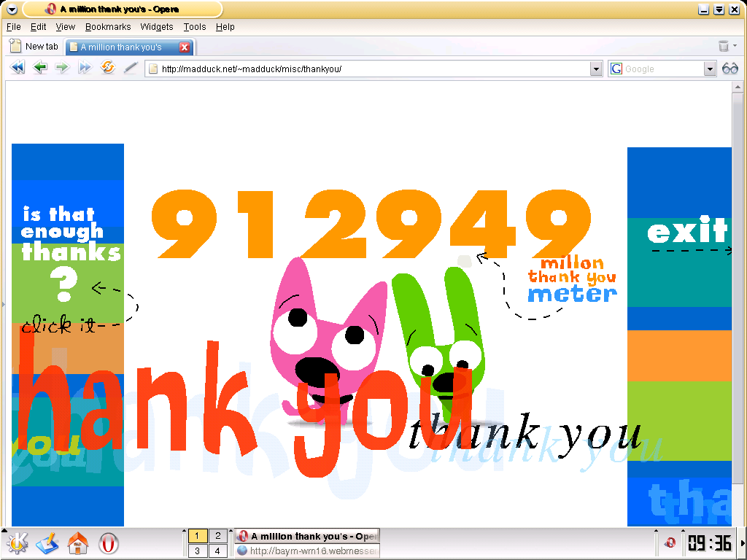Click the 'click it' handwritten text
Screen dimensions: 747x560
[x=59, y=325]
